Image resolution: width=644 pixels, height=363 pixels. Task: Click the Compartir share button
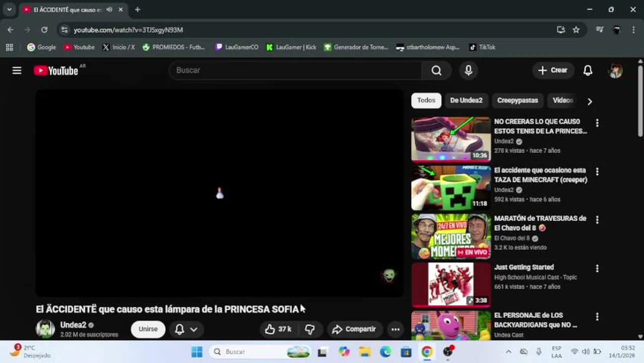[x=354, y=329]
